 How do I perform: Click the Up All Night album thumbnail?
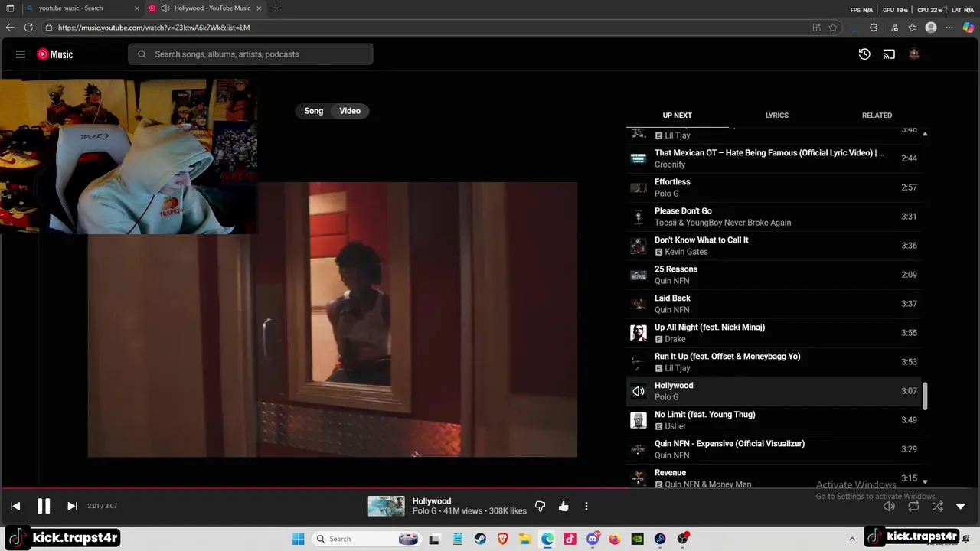pyautogui.click(x=638, y=333)
